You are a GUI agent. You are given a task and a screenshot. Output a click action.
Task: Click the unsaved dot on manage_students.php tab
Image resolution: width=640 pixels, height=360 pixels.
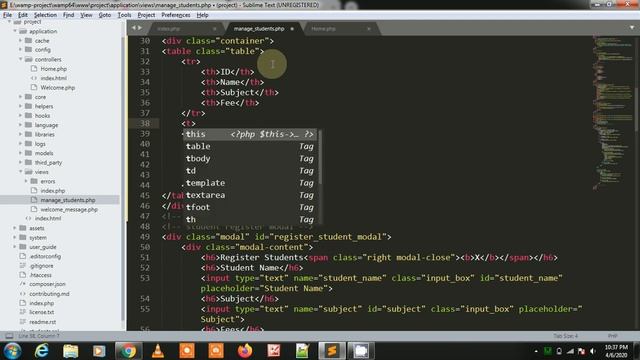pos(292,29)
